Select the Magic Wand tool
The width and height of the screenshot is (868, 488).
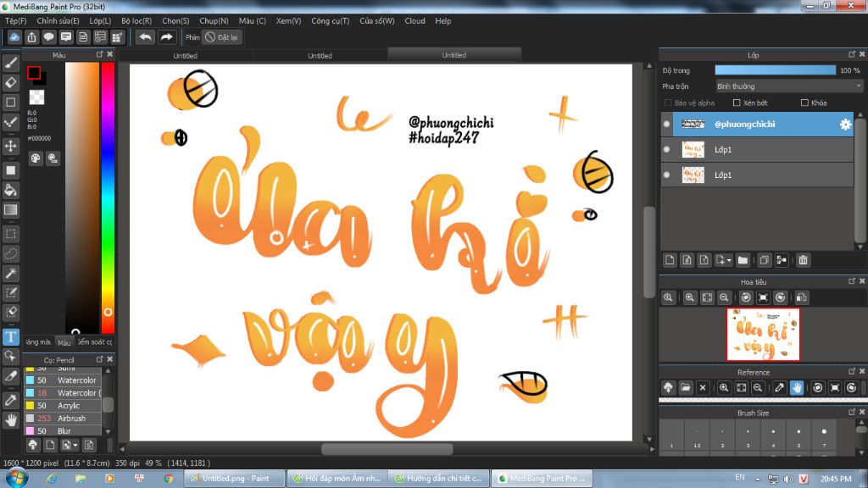pyautogui.click(x=10, y=273)
